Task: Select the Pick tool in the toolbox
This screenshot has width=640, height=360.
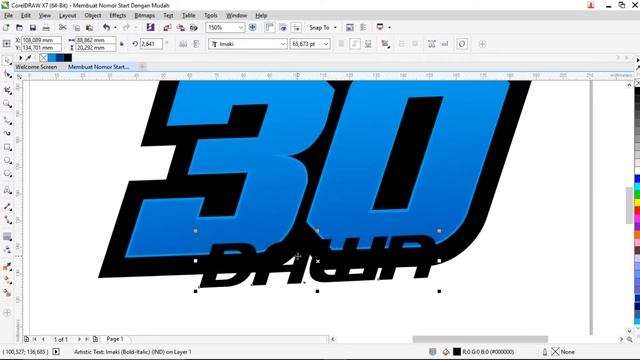Action: click(7, 61)
